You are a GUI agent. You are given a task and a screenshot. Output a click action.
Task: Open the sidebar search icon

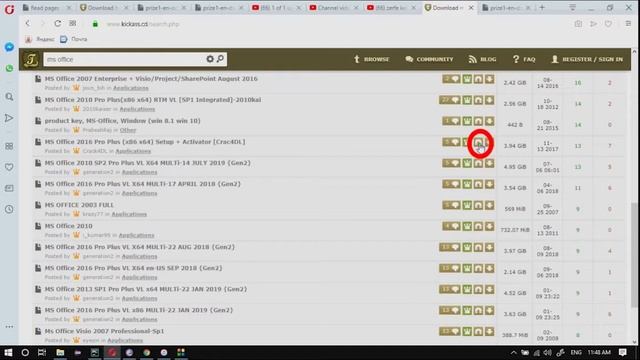click(9, 97)
